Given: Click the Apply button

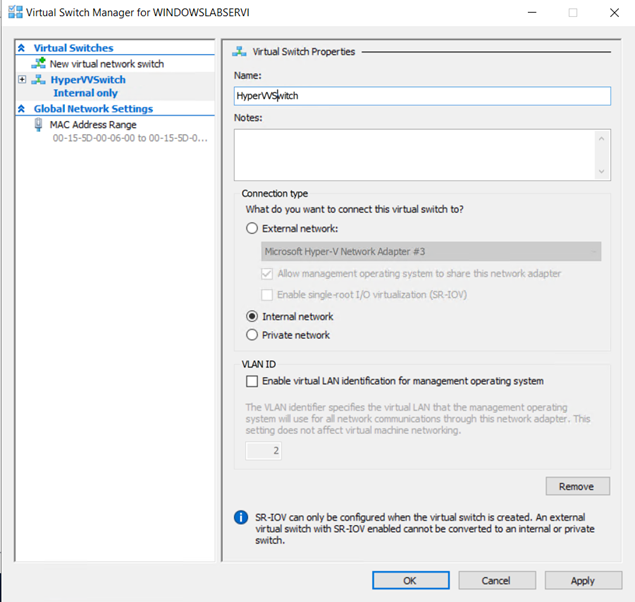Looking at the screenshot, I should (x=583, y=581).
